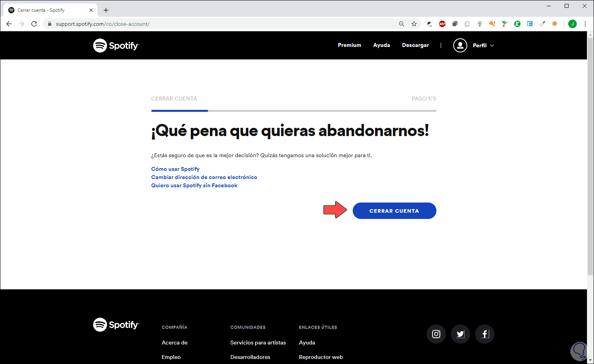
Task: Open Cambiar dirección de correo electrónico link
Action: [x=204, y=177]
